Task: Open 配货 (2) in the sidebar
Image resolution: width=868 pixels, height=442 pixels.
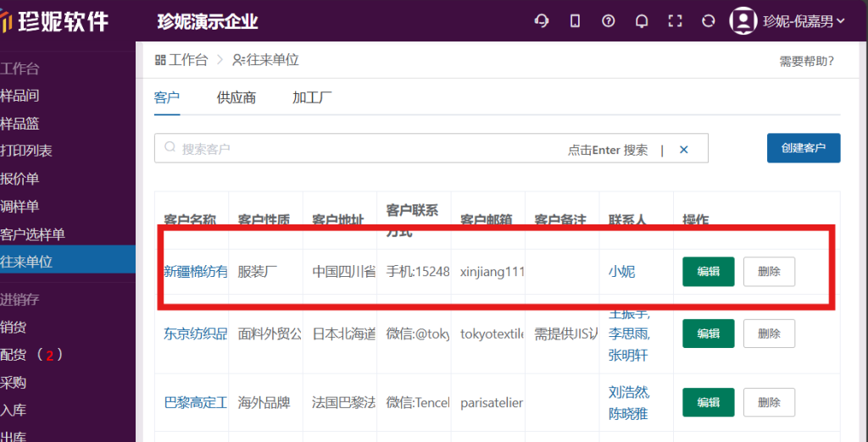Action: point(32,355)
